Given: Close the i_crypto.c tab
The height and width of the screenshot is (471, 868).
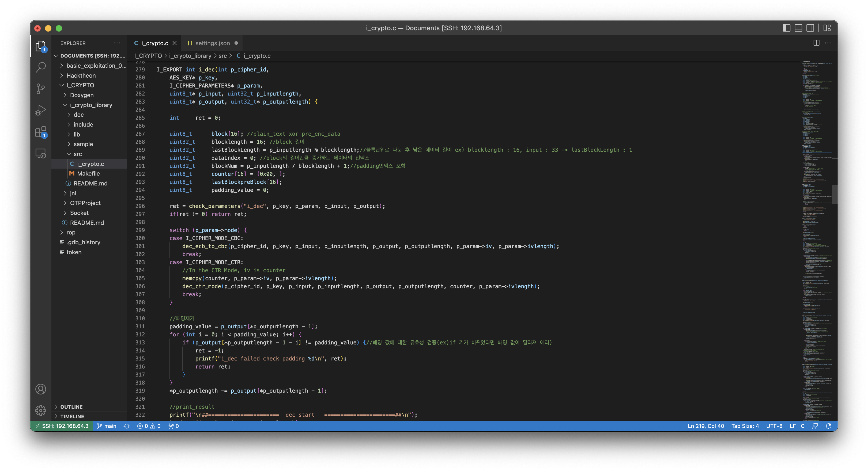Looking at the screenshot, I should [175, 43].
